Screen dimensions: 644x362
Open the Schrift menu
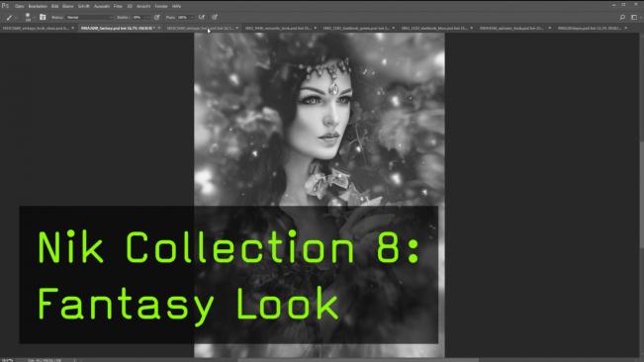[84, 6]
